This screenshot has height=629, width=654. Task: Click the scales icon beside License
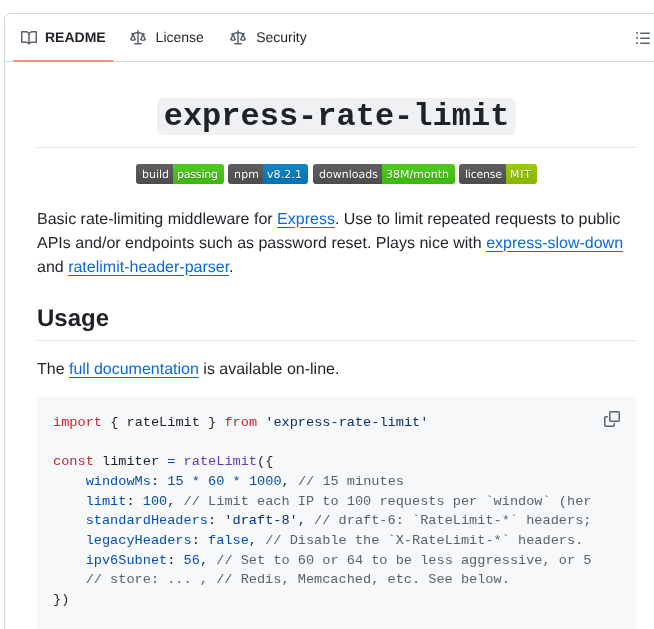[x=138, y=38]
